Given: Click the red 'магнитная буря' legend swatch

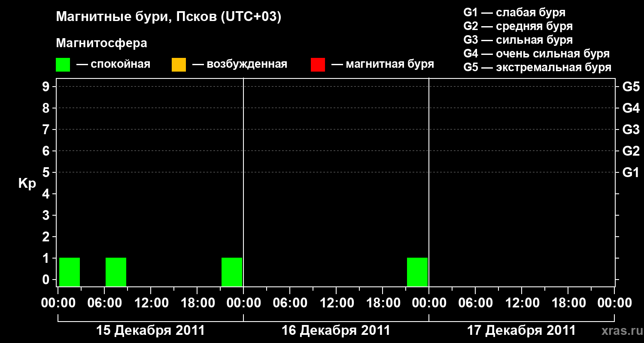Looking at the screenshot, I should (318, 65).
